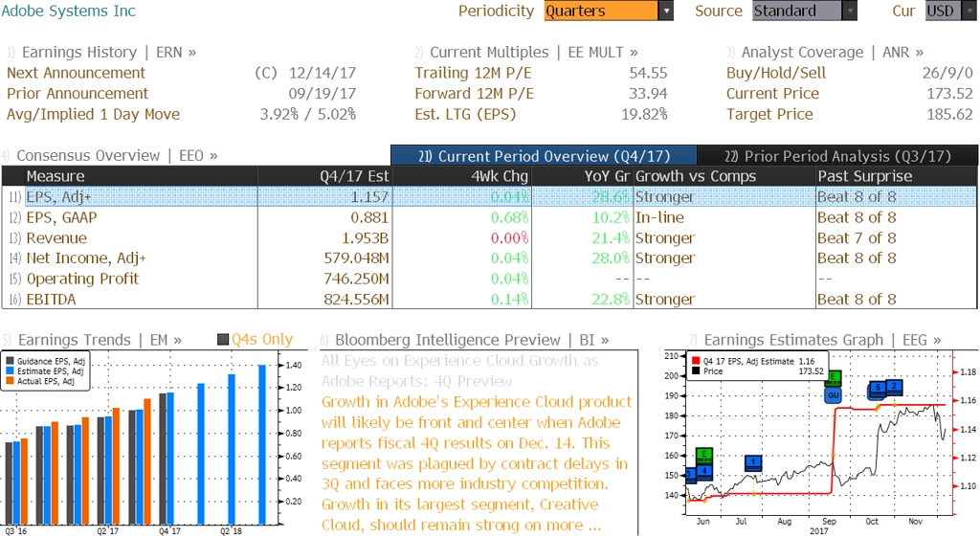Open Analyst Coverage ANR link
980x538 pixels.
coord(833,53)
